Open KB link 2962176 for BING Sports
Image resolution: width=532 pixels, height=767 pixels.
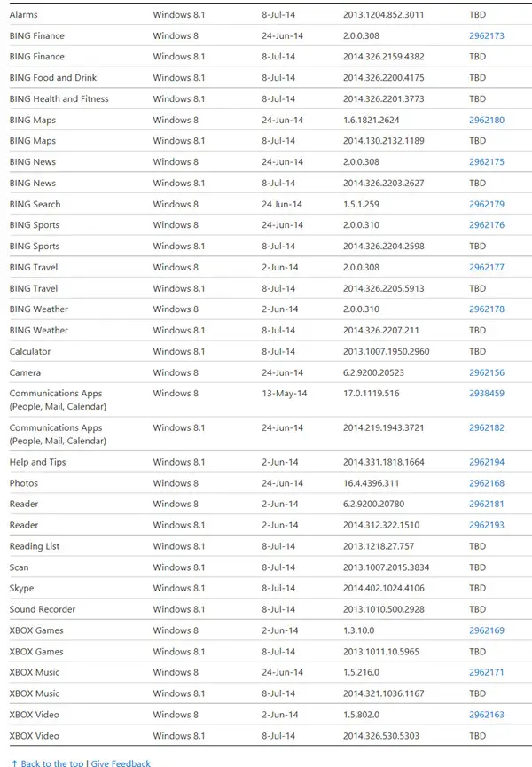(x=487, y=225)
